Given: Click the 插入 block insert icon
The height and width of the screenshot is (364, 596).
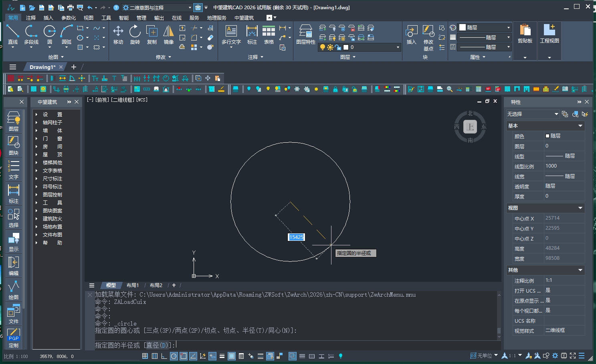Looking at the screenshot, I should click(x=412, y=34).
